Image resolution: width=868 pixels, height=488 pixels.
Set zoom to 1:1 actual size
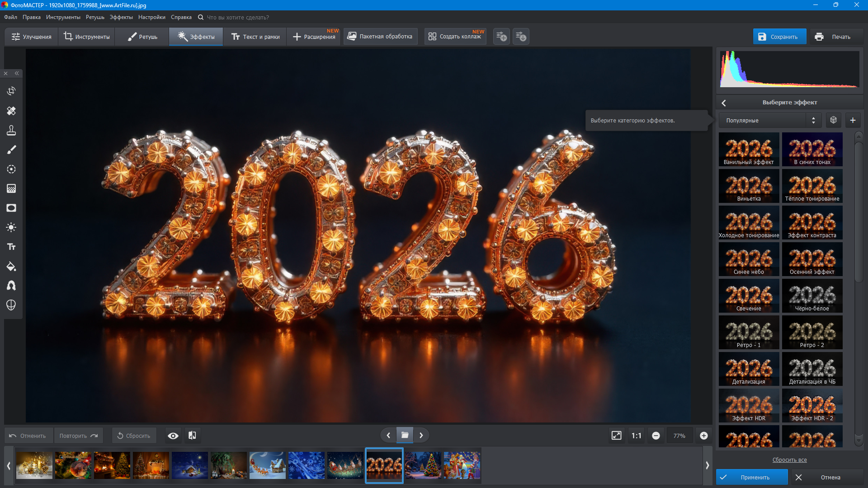click(636, 436)
